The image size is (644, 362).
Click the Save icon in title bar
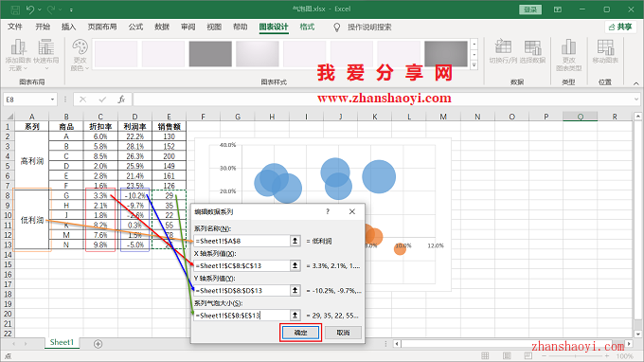click(15, 9)
